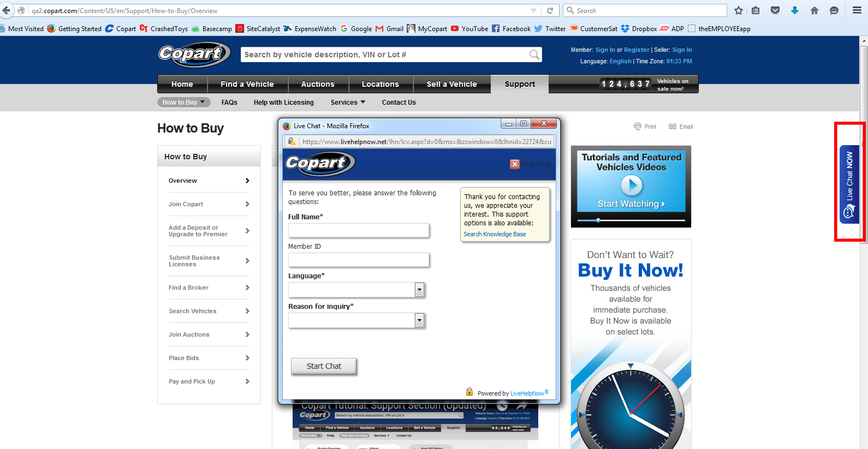Image resolution: width=868 pixels, height=449 pixels.
Task: Expand the Services submenu
Action: click(348, 103)
